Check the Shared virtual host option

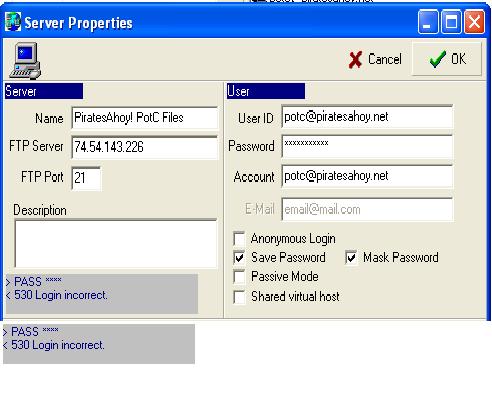click(239, 297)
